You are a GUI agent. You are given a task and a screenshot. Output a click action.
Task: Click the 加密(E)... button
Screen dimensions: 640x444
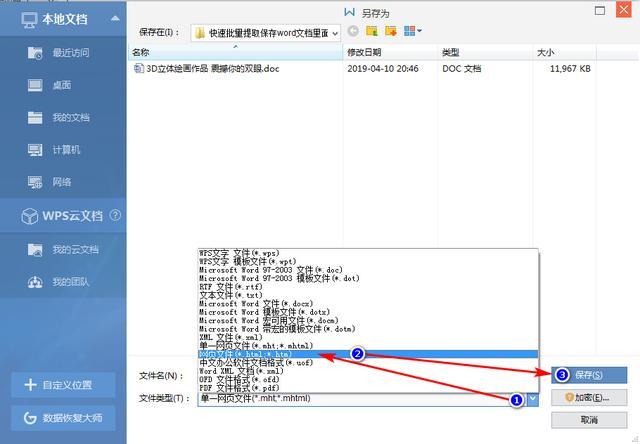[x=589, y=397]
